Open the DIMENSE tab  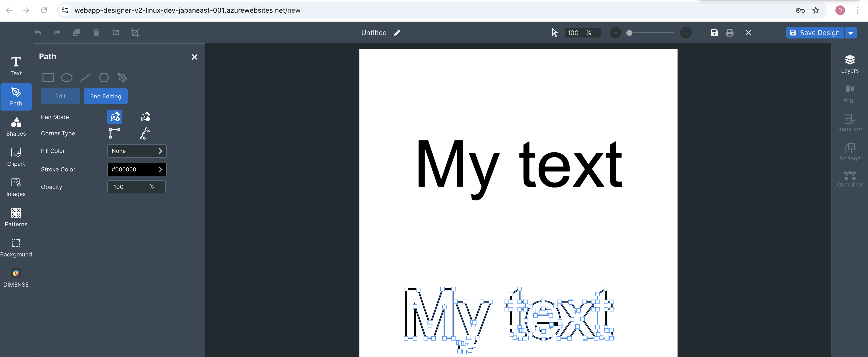pyautogui.click(x=16, y=278)
